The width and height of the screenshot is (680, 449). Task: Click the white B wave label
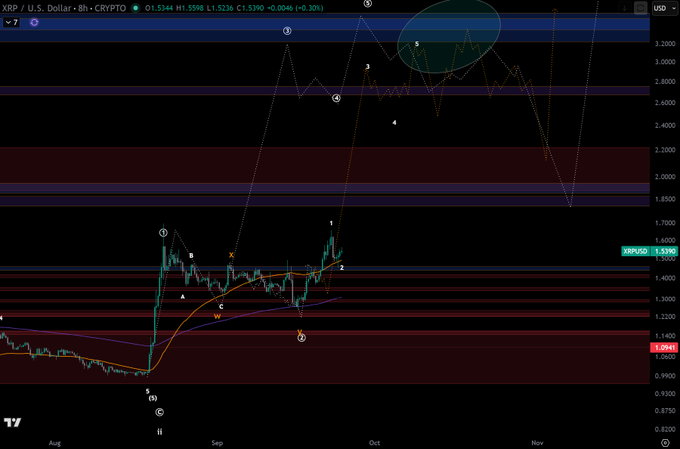click(x=191, y=256)
